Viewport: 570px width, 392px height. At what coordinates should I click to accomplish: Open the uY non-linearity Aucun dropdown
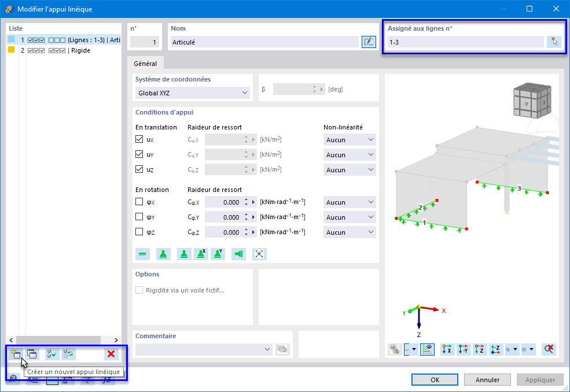(x=350, y=155)
